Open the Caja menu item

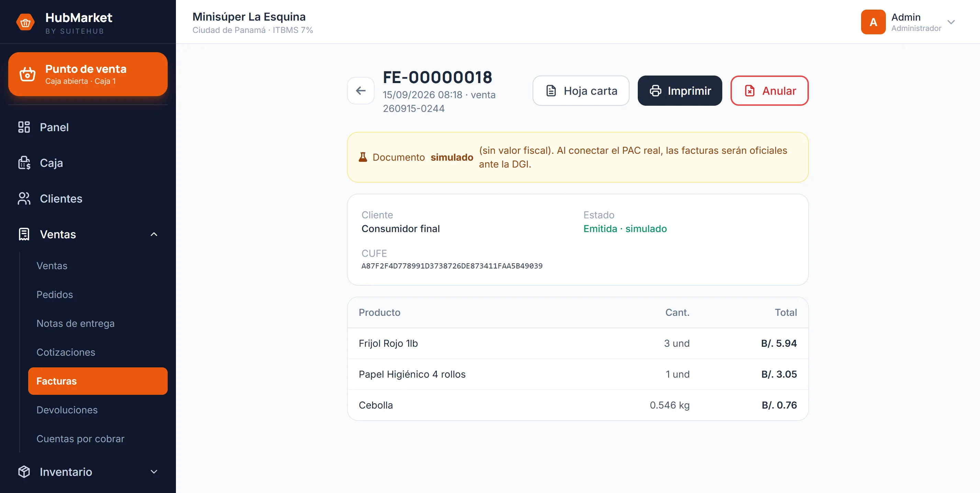[88, 163]
